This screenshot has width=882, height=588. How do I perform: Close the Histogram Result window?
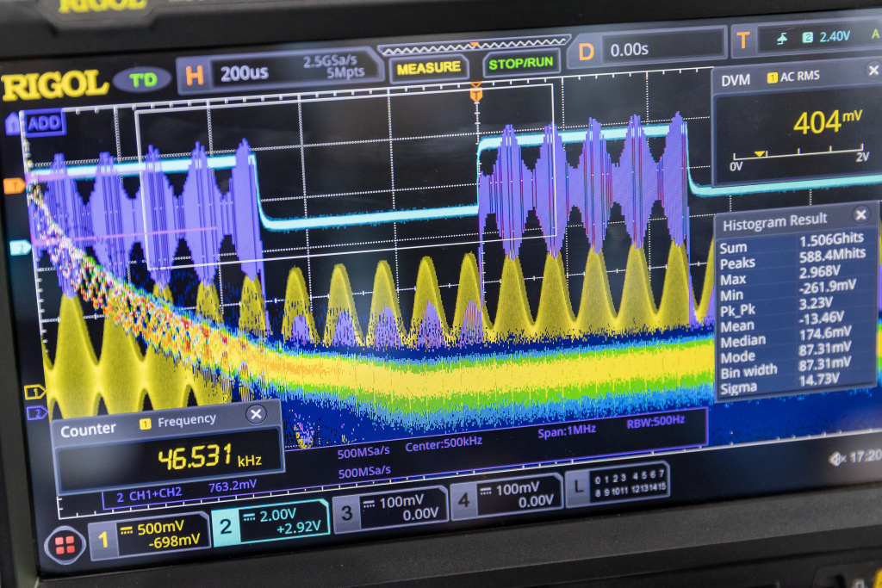860,215
